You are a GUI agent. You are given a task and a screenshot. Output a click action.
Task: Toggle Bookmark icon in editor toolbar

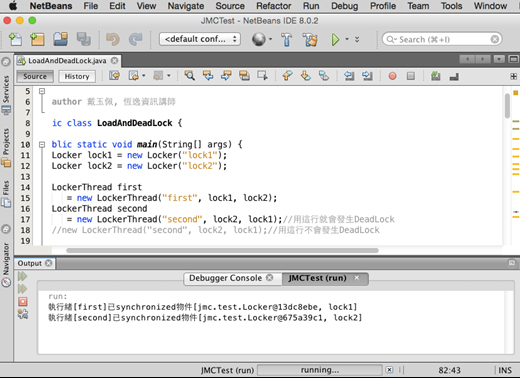pos(324,76)
